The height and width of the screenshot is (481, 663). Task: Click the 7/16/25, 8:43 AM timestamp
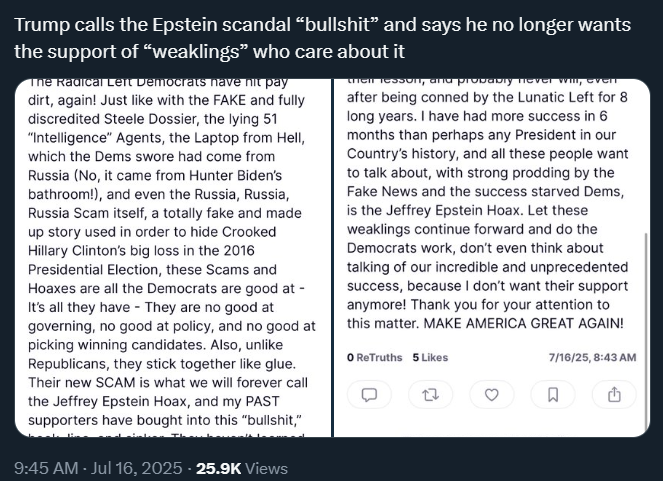click(592, 358)
